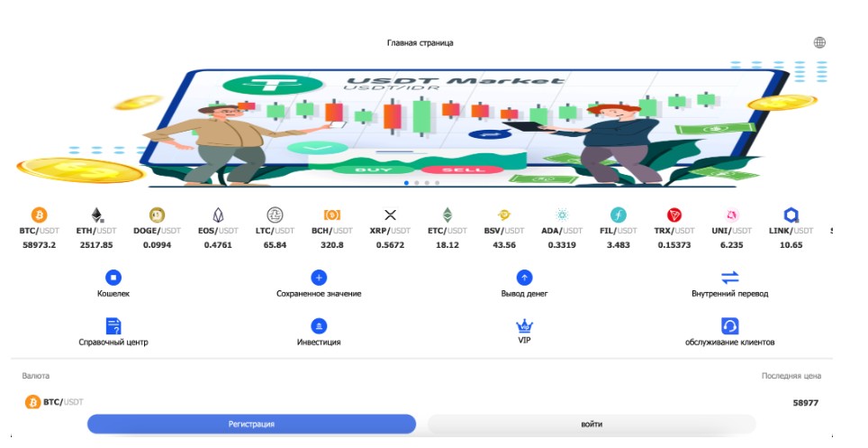Open the Кошелек wallet icon
Viewport: 868px width, 448px height.
[113, 279]
